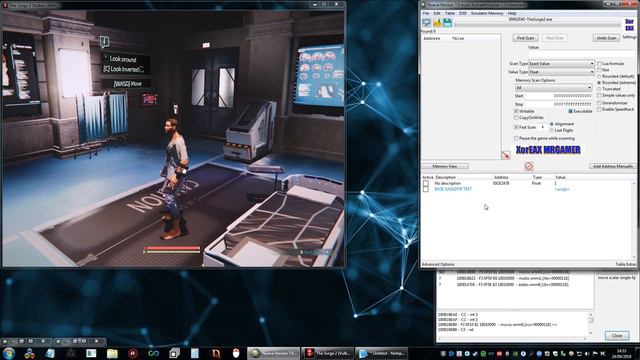Toggle the Not checkbox

pyautogui.click(x=600, y=70)
